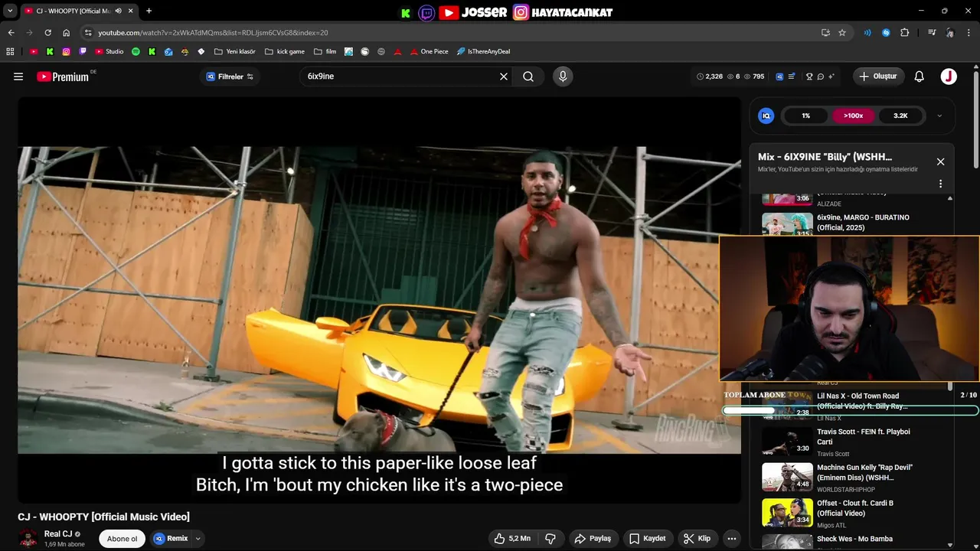Reload the page
This screenshot has height=551, width=980.
47,33
